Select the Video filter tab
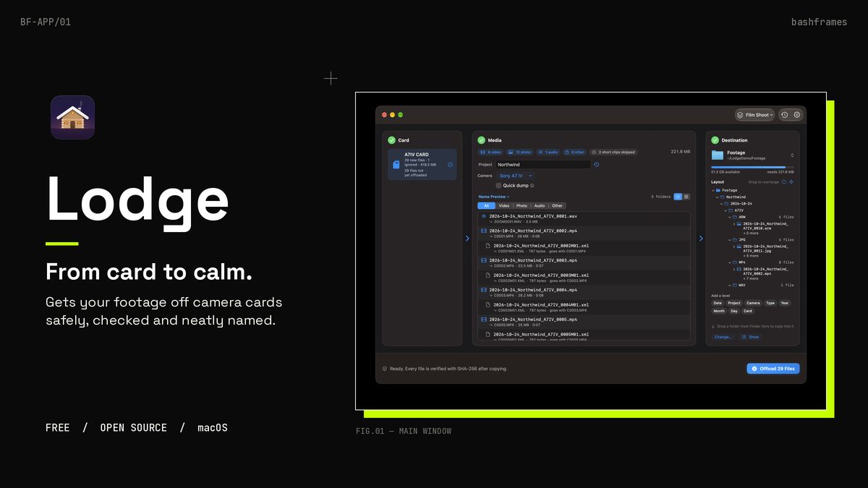The width and height of the screenshot is (868, 488). (x=504, y=206)
